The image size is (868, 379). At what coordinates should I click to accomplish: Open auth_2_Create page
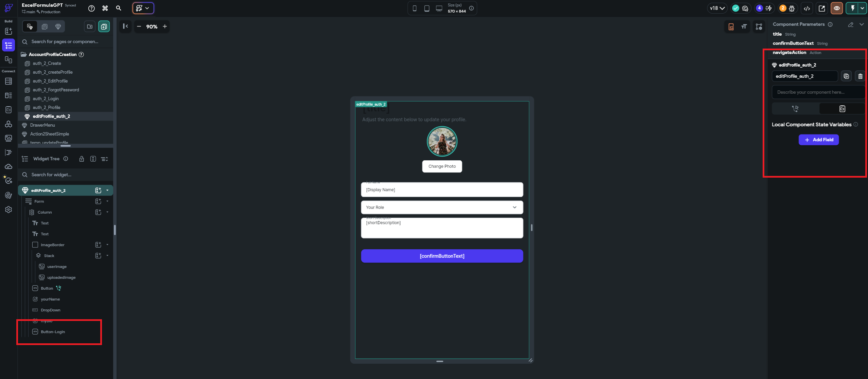click(47, 63)
